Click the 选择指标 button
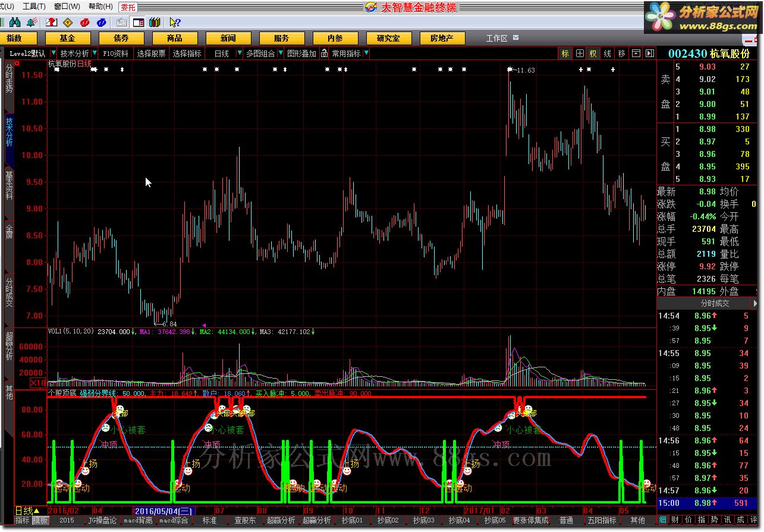 tap(187, 53)
